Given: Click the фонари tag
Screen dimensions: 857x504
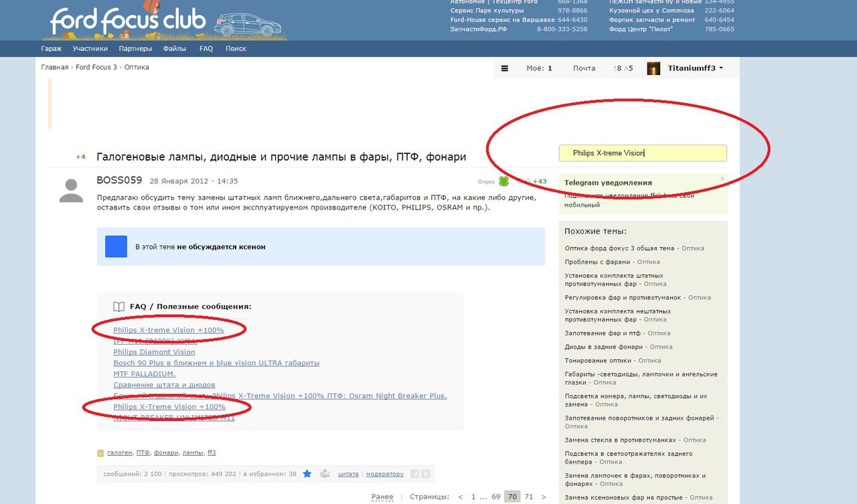Looking at the screenshot, I should 166,453.
